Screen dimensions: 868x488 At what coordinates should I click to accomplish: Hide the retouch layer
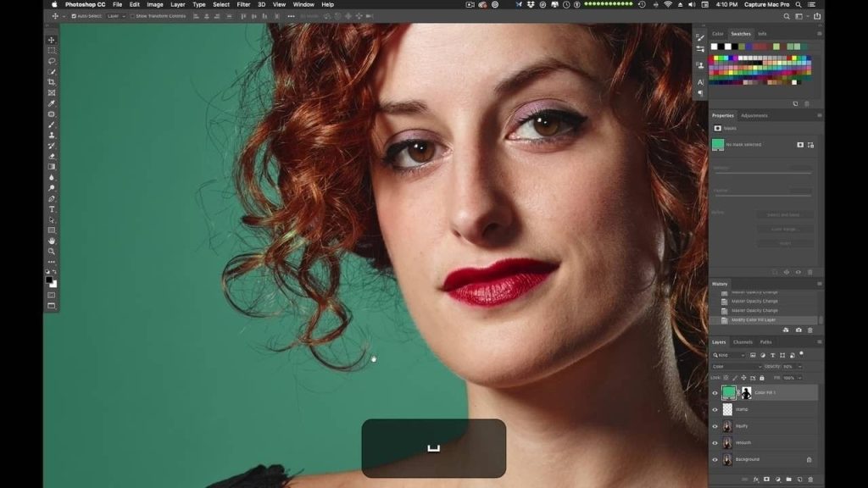715,442
